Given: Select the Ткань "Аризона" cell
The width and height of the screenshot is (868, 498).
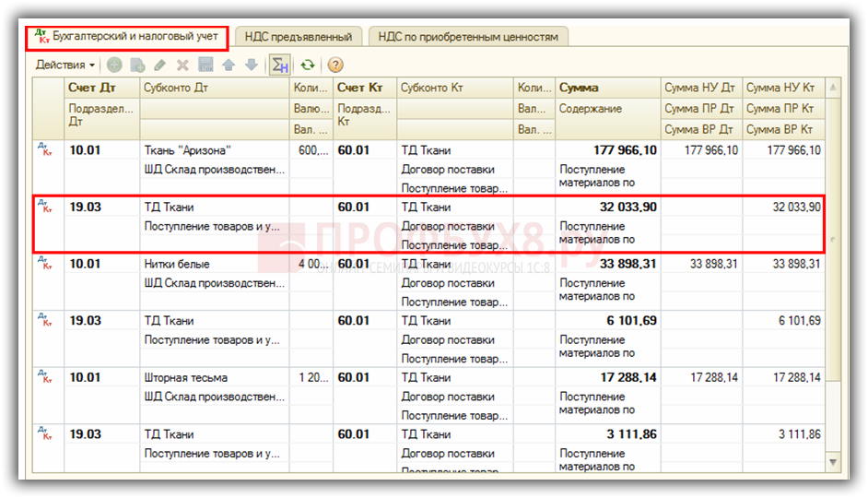Looking at the screenshot, I should coord(215,150).
